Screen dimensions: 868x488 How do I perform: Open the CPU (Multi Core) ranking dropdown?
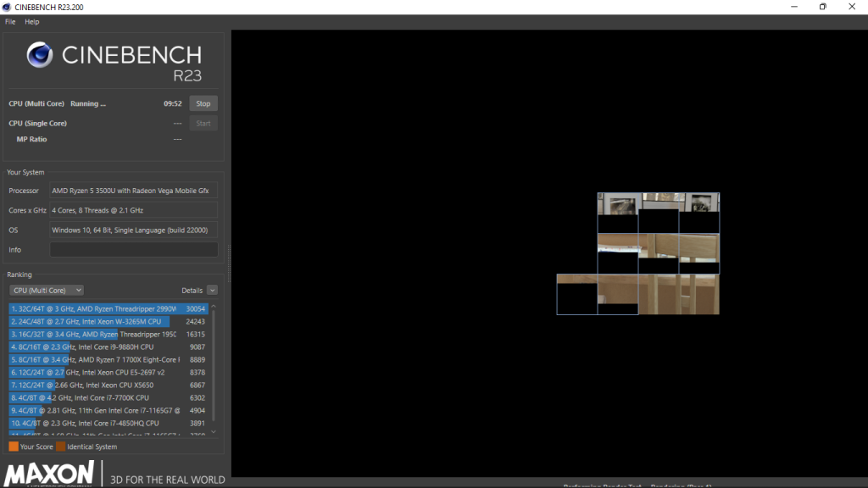click(x=46, y=290)
